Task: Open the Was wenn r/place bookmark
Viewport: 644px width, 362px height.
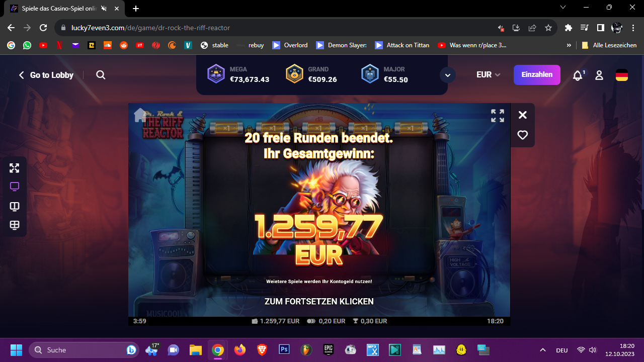Action: pos(472,45)
